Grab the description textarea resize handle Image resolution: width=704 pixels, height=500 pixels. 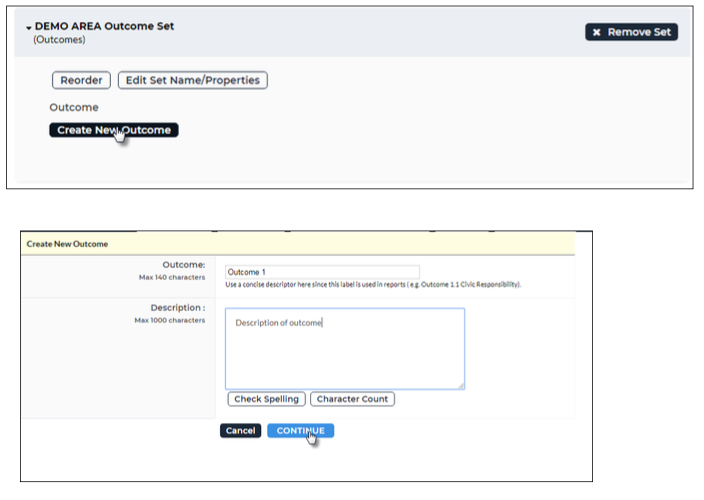tap(461, 386)
